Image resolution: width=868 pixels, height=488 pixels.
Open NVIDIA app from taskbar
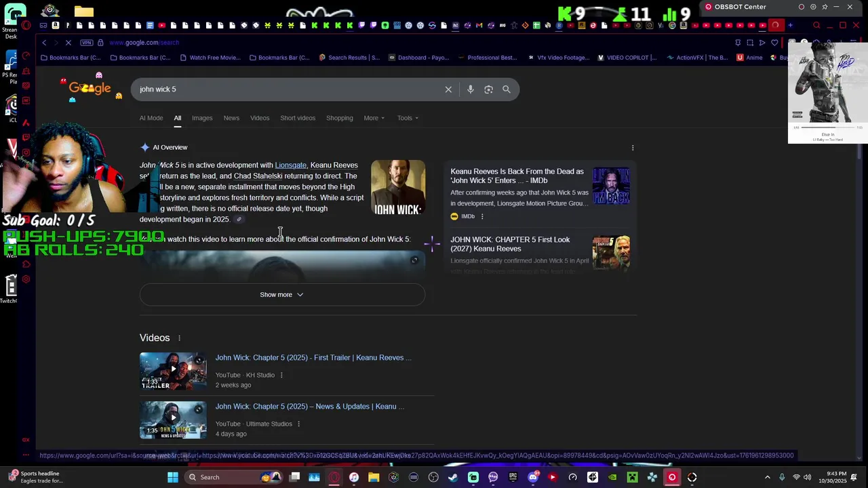pos(612,477)
